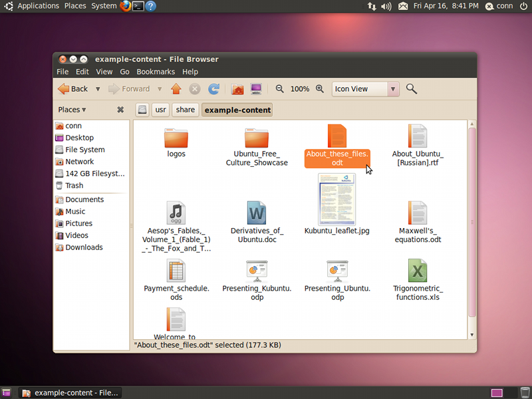Select the Ubuntu_Free_Culture_Showcase folder

[x=257, y=138]
